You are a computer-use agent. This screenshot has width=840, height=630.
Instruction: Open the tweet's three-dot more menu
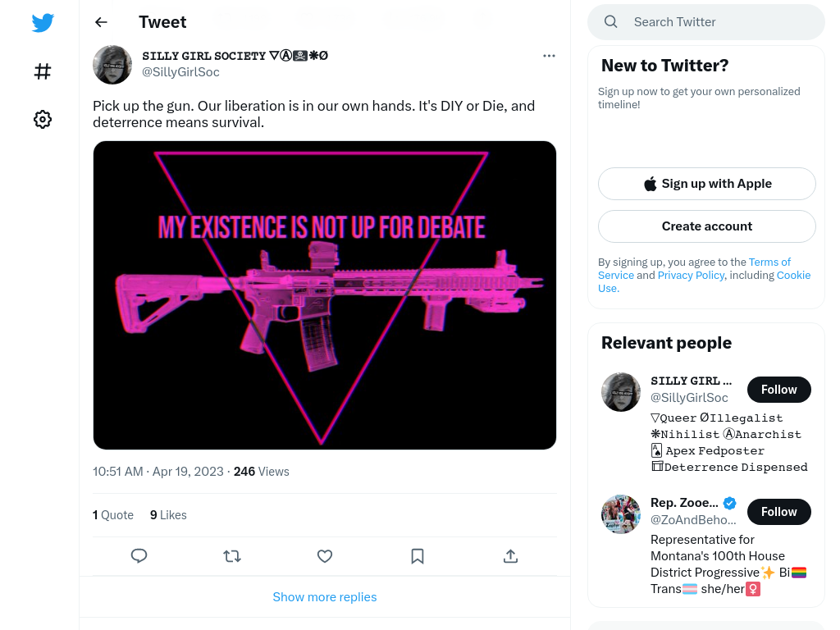coord(549,56)
